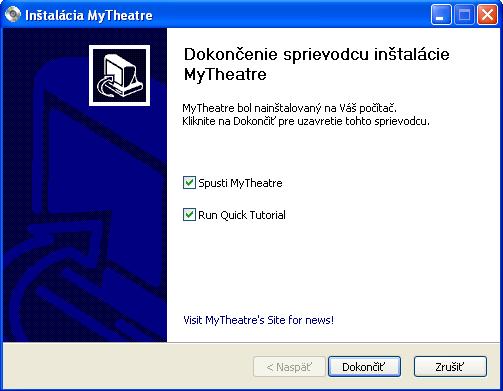This screenshot has height=391, width=503.
Task: Click the 'MyTheatre' word in the heading
Action: coord(225,74)
